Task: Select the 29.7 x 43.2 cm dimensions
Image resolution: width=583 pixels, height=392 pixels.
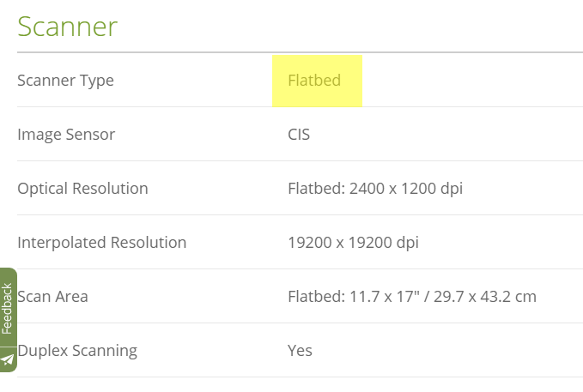Action: tap(485, 297)
